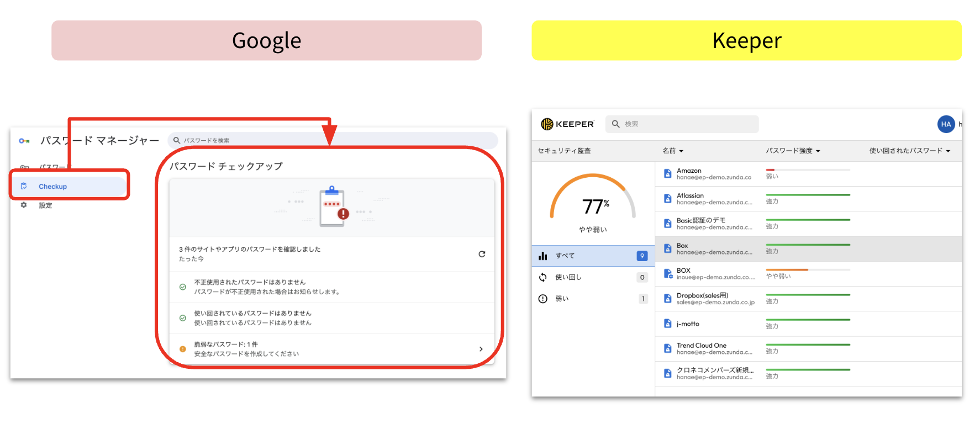This screenshot has width=980, height=424.
Task: Refresh the Google password checkup results
Action: click(482, 254)
